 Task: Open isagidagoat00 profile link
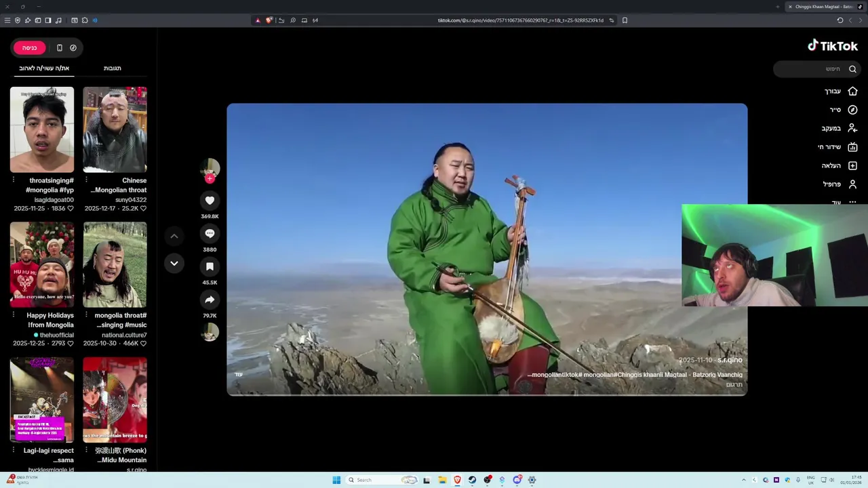coord(54,200)
